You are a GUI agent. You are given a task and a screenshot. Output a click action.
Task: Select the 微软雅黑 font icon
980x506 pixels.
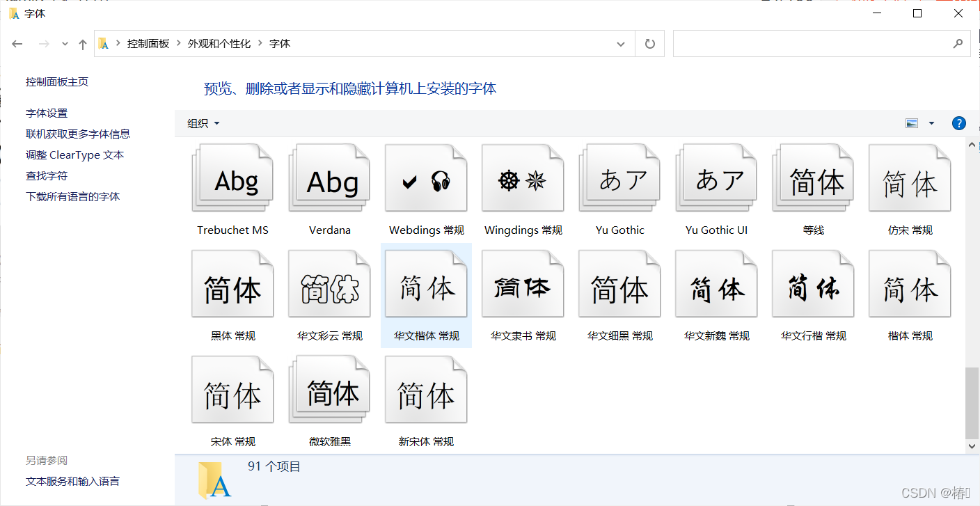(x=329, y=390)
